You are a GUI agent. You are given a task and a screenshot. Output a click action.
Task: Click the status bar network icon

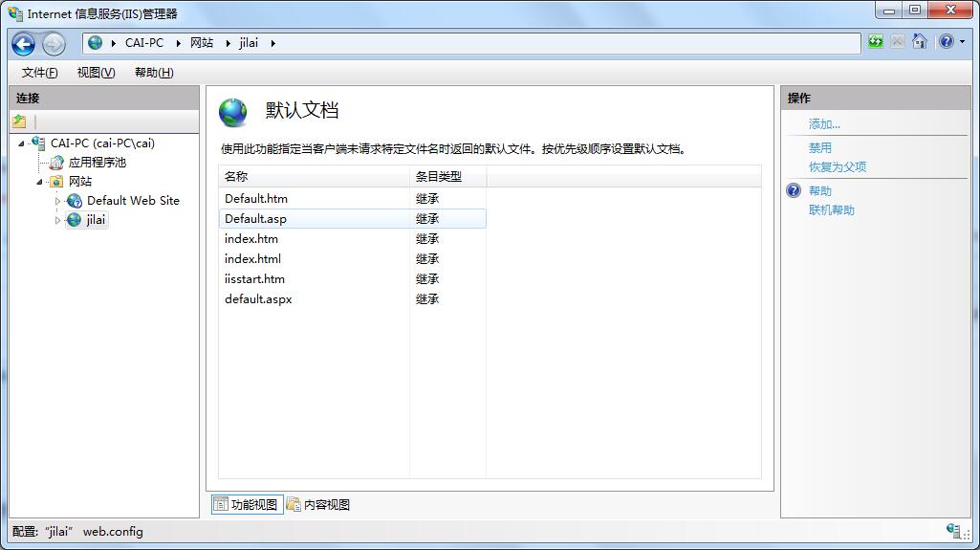click(x=953, y=531)
